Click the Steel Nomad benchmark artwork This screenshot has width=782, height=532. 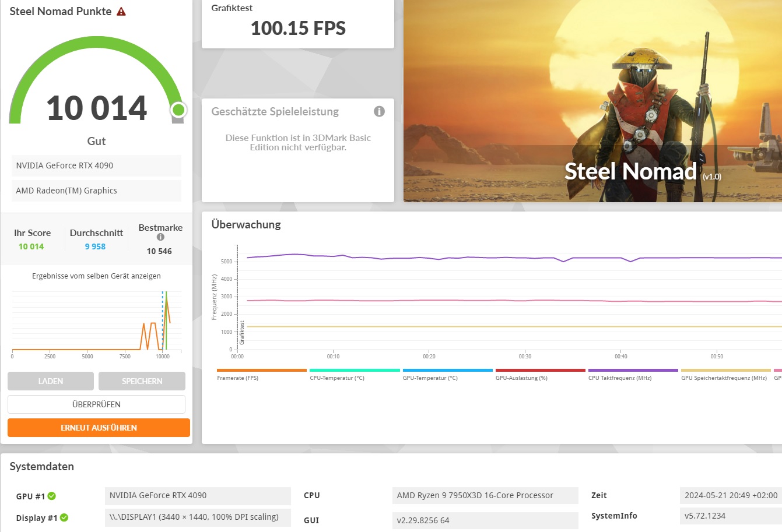click(x=592, y=101)
